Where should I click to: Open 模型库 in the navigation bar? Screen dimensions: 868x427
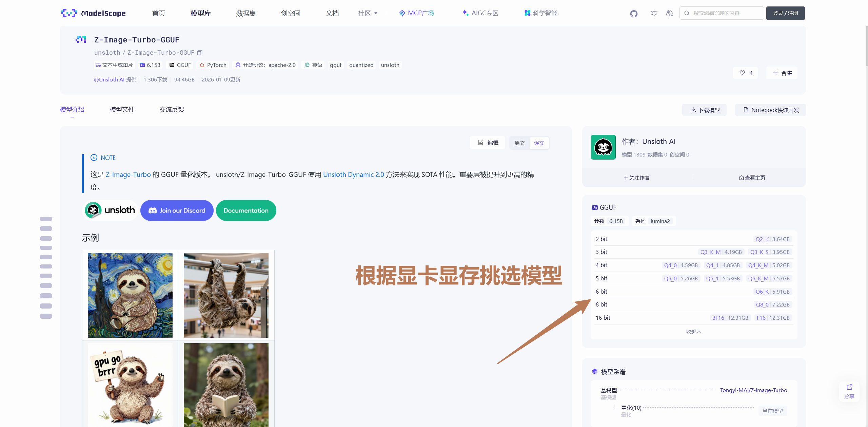point(201,13)
